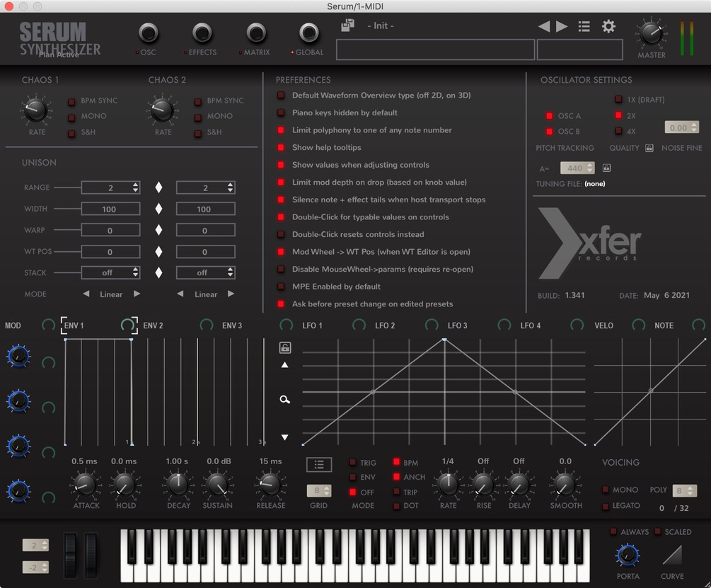The height and width of the screenshot is (588, 711).
Task: Click the LFO Rate knob
Action: pyautogui.click(x=448, y=484)
